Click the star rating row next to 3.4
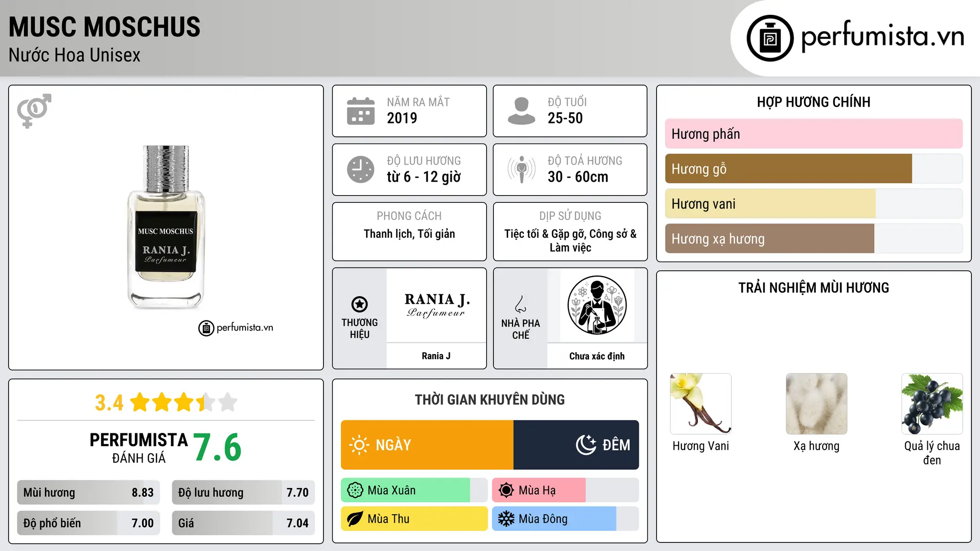 pos(183,402)
